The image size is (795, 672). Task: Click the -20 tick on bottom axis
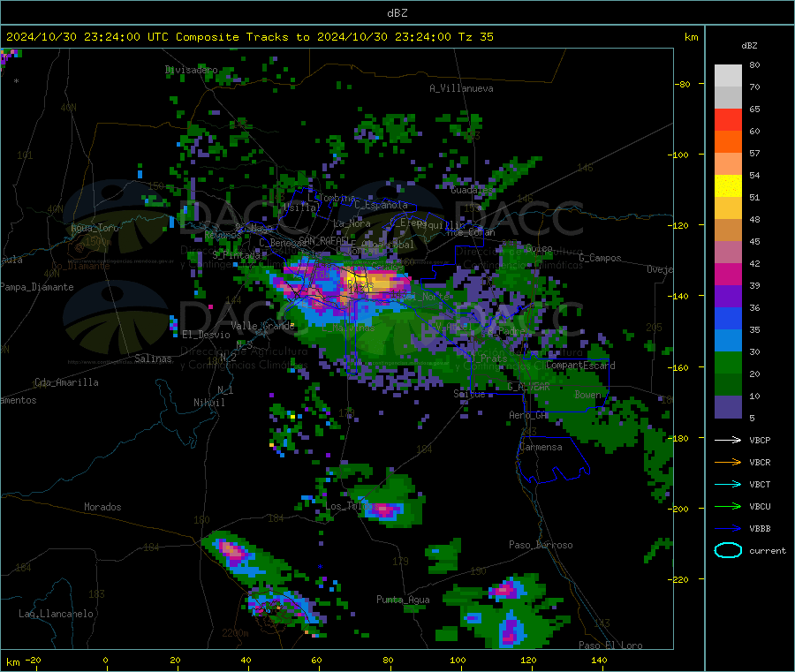34,660
